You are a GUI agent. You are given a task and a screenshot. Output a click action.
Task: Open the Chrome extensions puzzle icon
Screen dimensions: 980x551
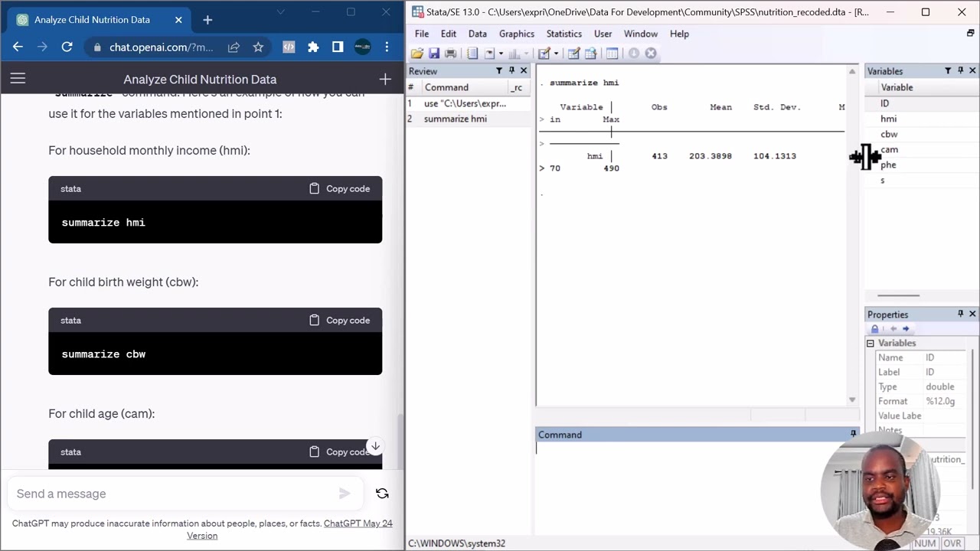pyautogui.click(x=313, y=47)
